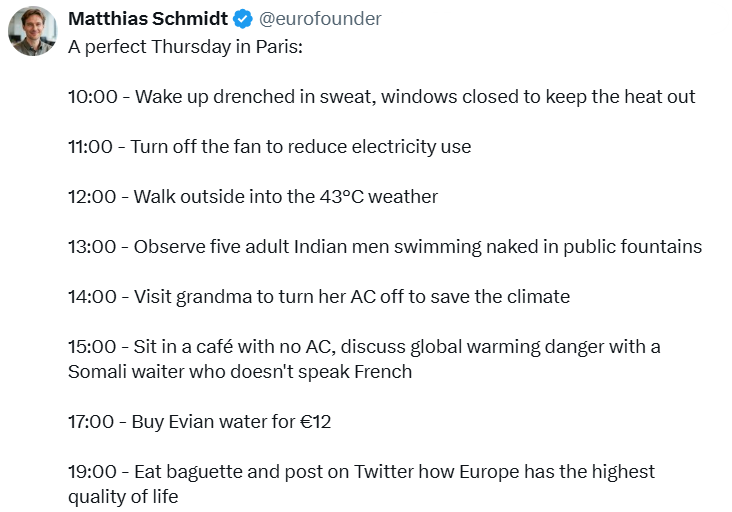Click the blue verified checkmark badge
Viewport: 732px width, 512px height.
coord(243,19)
